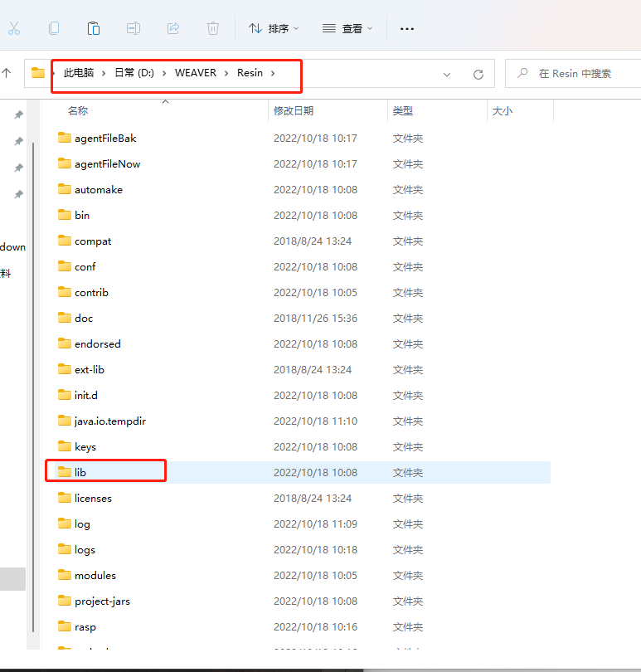Screen dimensions: 641x672
Task: Expand the address bar history dropdown
Action: [447, 74]
